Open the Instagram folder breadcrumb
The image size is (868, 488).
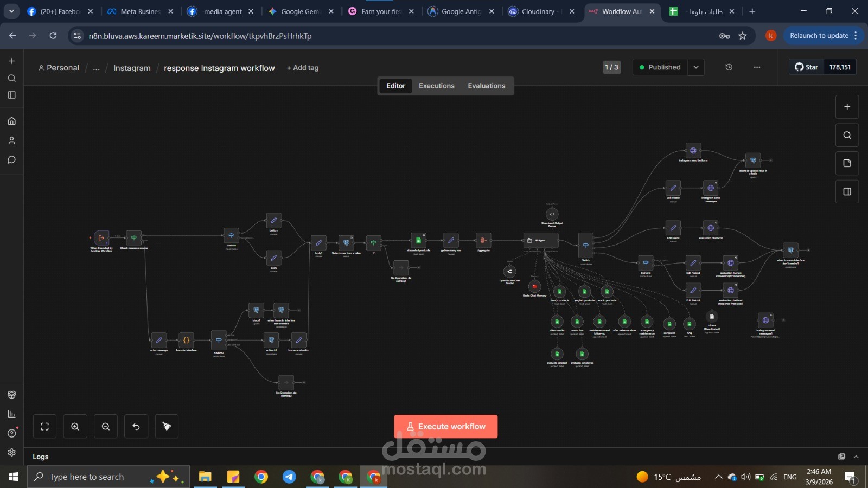coord(132,68)
